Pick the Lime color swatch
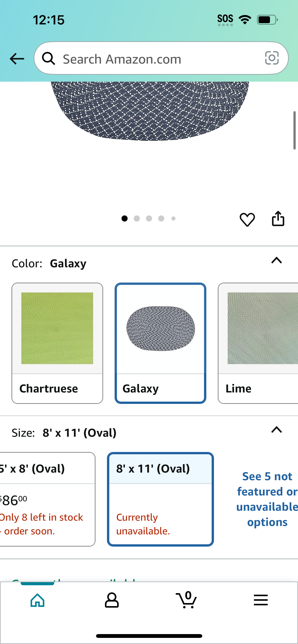The image size is (298, 644). [x=258, y=343]
